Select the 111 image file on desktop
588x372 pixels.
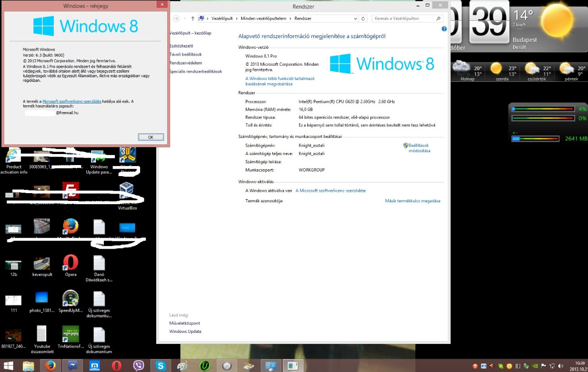(13, 303)
